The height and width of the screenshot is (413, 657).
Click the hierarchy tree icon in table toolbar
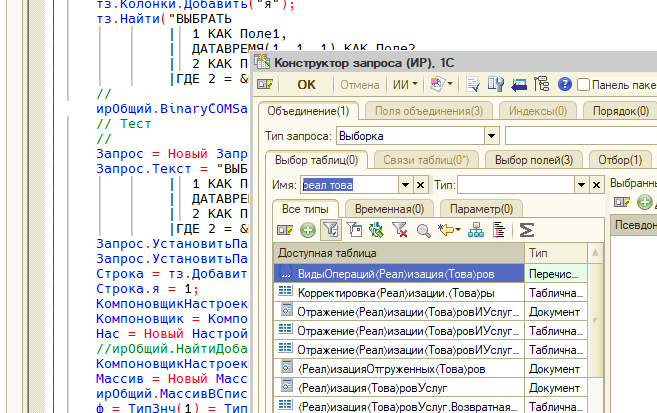[475, 230]
